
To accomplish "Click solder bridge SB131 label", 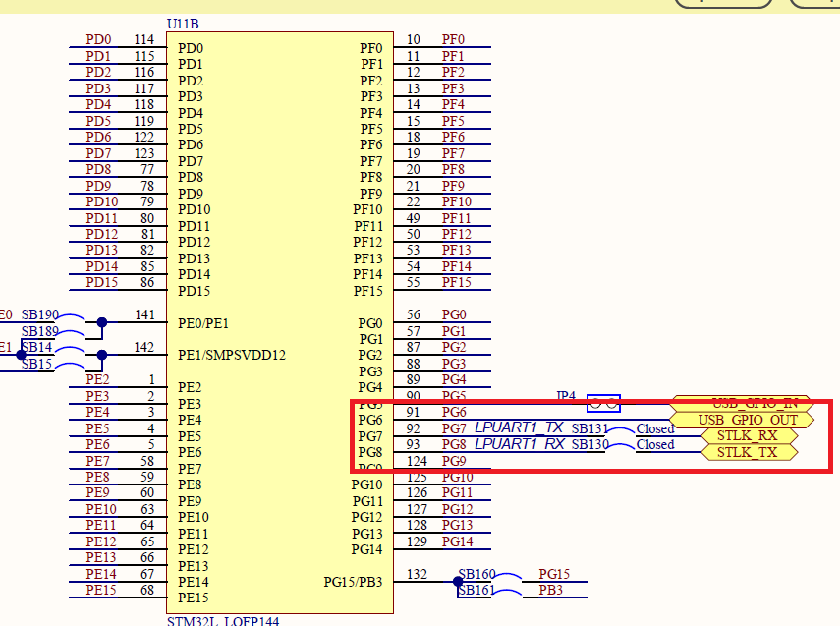I will pyautogui.click(x=589, y=428).
